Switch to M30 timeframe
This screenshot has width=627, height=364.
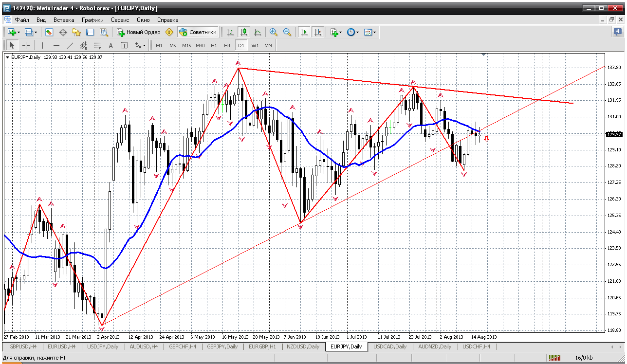pyautogui.click(x=200, y=45)
